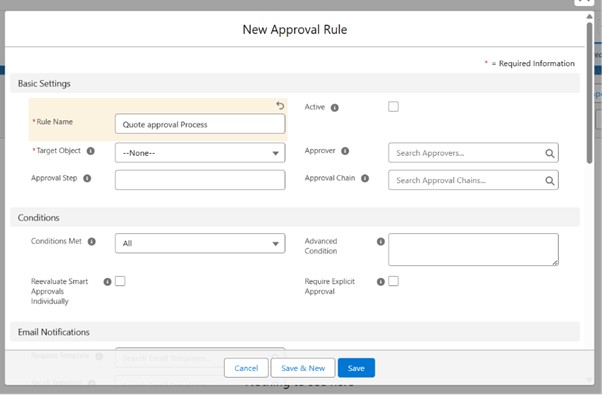Click the dialog's vertical scrollbar thumb
This screenshot has width=602, height=395.
(x=589, y=93)
